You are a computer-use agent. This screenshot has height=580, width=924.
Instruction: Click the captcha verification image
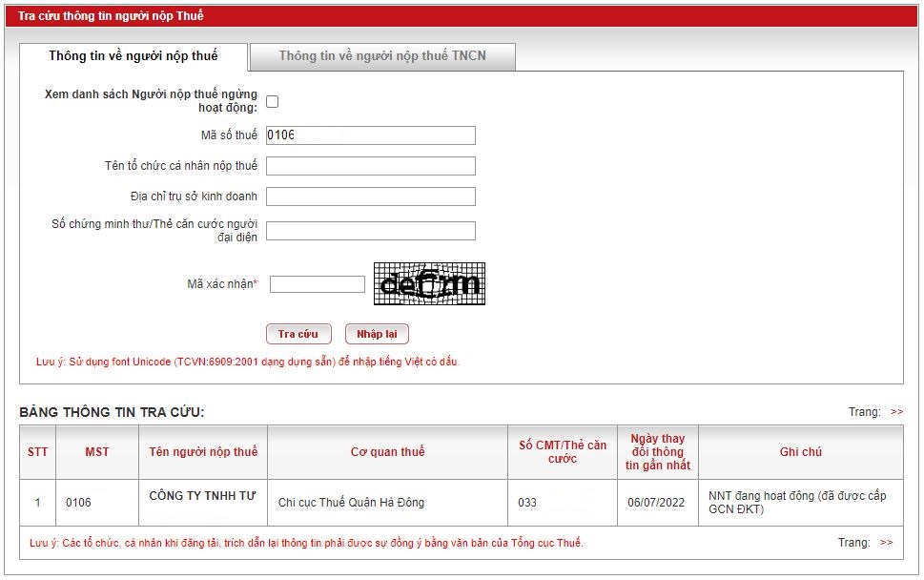tap(429, 283)
